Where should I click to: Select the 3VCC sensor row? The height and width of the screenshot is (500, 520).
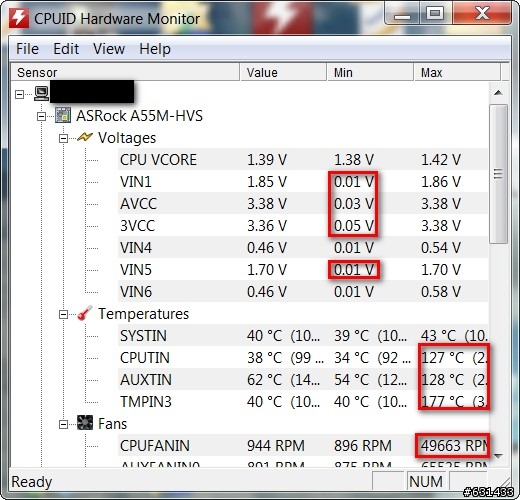point(303,225)
